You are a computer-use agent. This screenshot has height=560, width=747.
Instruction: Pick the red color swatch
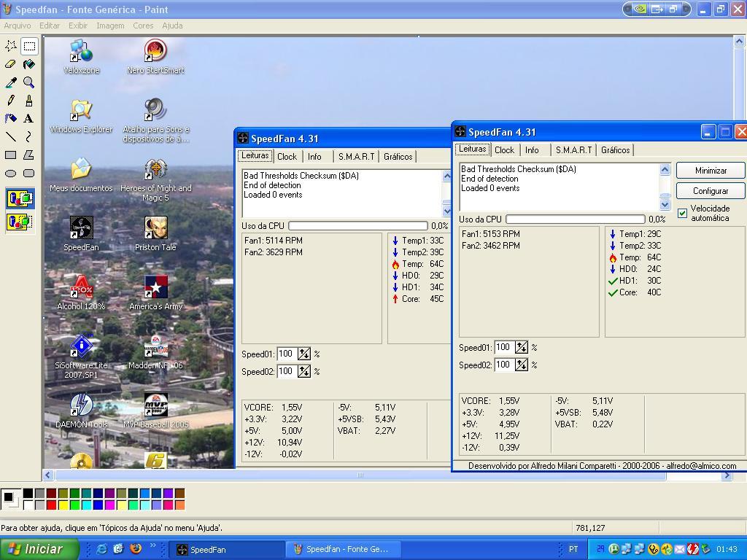(x=52, y=505)
